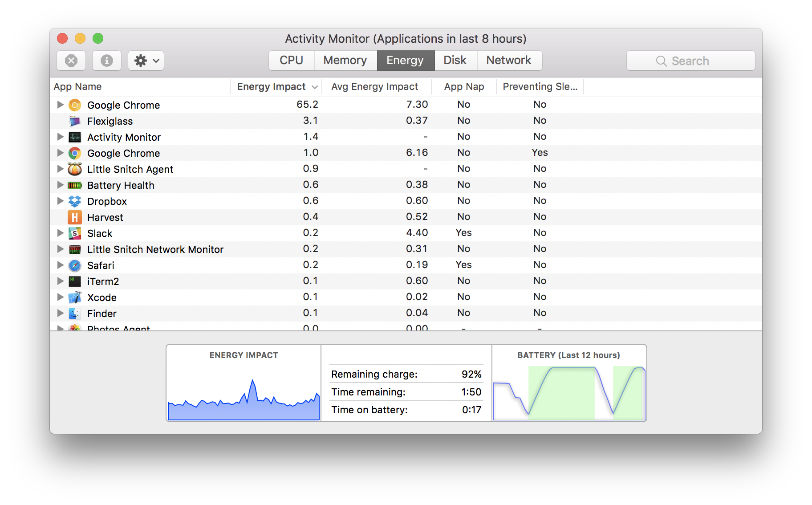
Task: Click the Little Snitch Agent icon
Action: point(75,169)
